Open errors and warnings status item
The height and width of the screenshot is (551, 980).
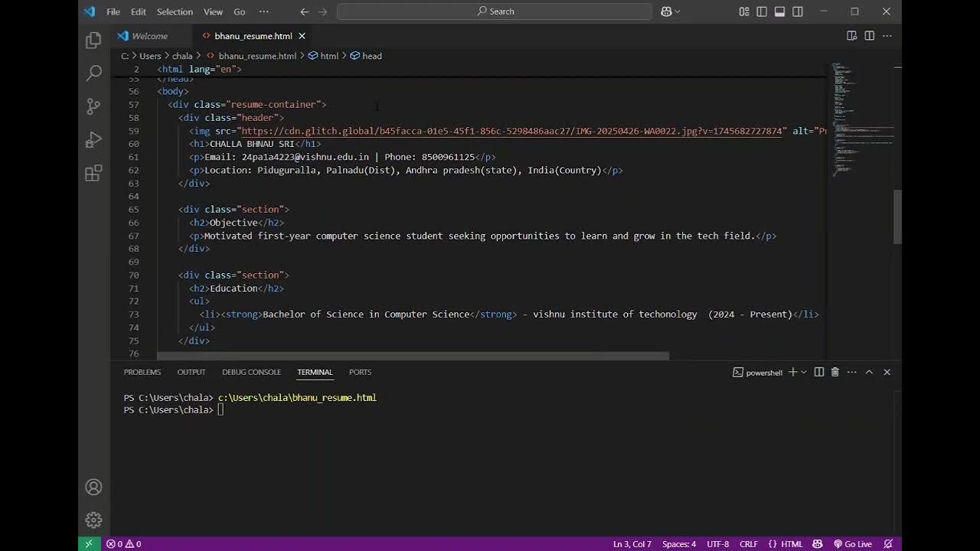[x=123, y=544]
